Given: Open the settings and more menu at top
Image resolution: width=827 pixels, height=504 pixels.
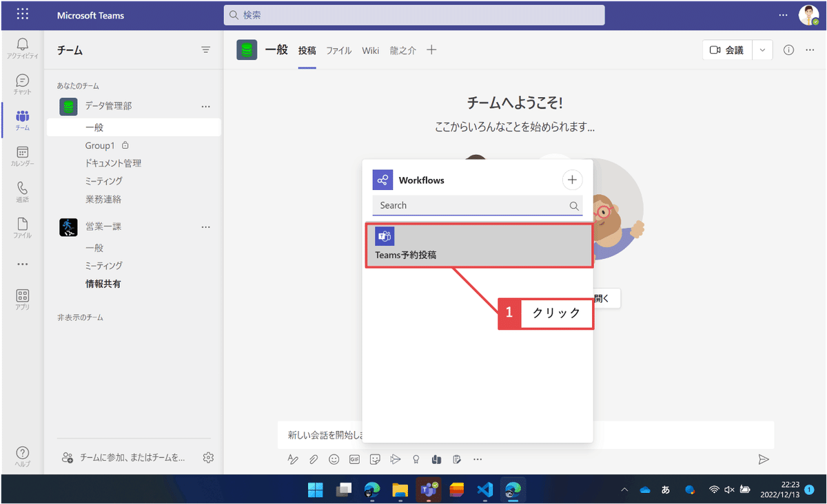Looking at the screenshot, I should [783, 14].
